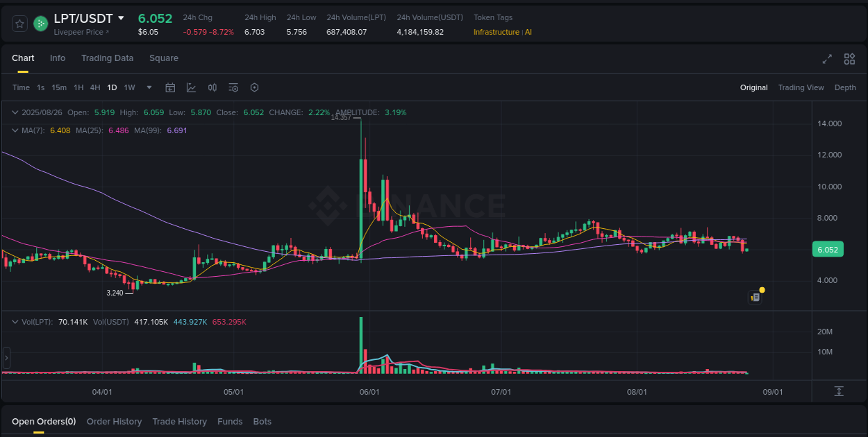This screenshot has width=868, height=437.
Task: Toggle the favorite star for LPT/USDT
Action: coord(19,23)
